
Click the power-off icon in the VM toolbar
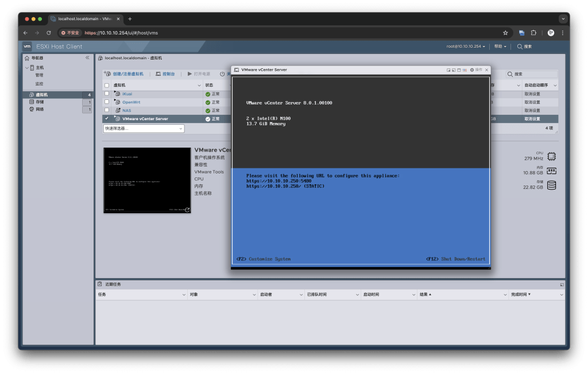click(x=222, y=74)
